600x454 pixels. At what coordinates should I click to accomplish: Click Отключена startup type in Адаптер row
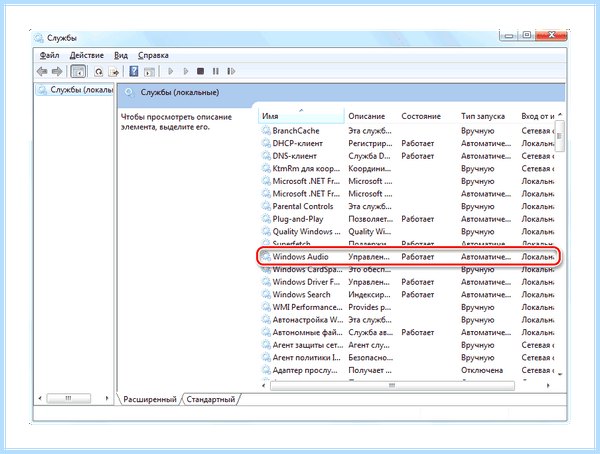click(x=482, y=371)
